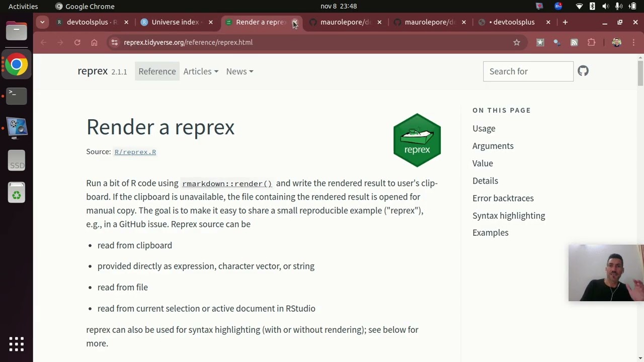Open the Chrome three-dot menu
Viewport: 644px width, 362px height.
tap(633, 42)
